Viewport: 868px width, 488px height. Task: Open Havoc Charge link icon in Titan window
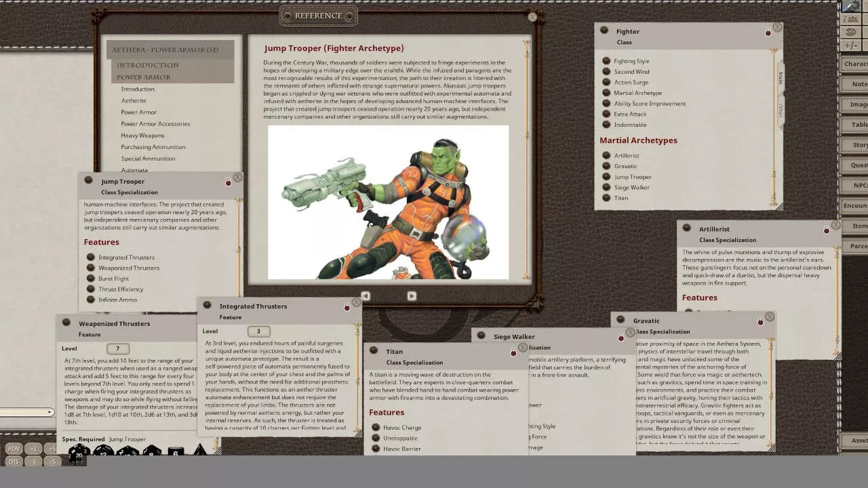pyautogui.click(x=376, y=428)
